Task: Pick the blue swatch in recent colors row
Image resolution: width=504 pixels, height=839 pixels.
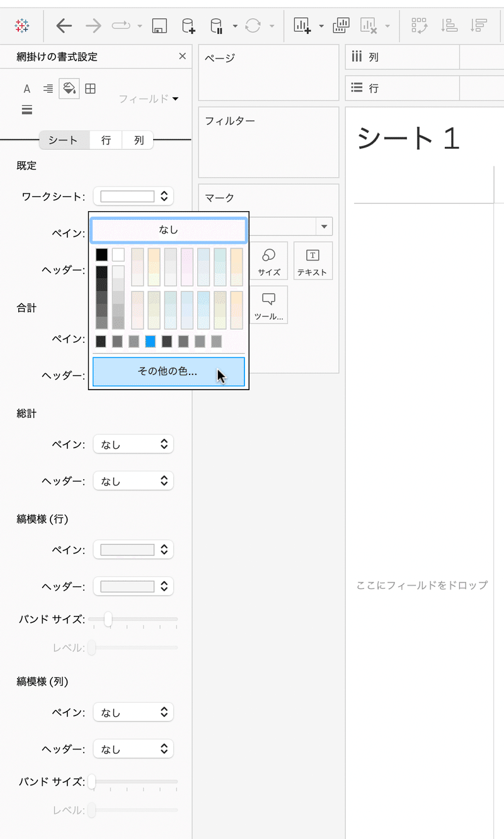Action: pyautogui.click(x=151, y=341)
